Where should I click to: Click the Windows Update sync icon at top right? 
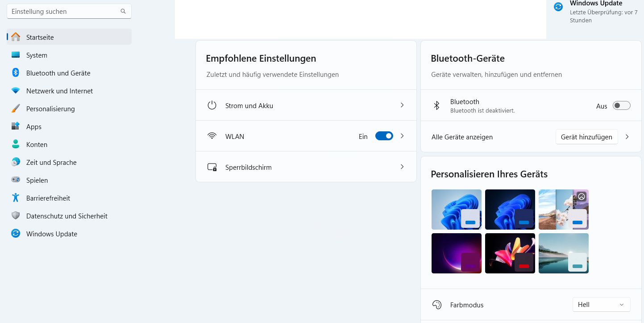[x=558, y=7]
